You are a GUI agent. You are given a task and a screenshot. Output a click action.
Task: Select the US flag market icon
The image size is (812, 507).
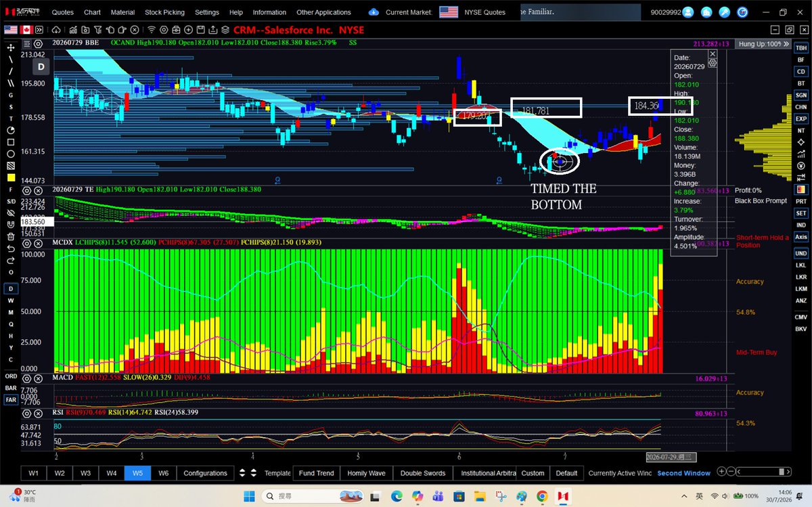point(11,30)
